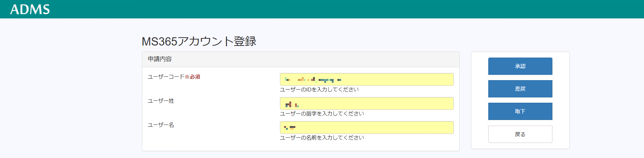Click hint text ユーザーの苗字を入力してください
Screen dimensions: 644x158
[322, 114]
